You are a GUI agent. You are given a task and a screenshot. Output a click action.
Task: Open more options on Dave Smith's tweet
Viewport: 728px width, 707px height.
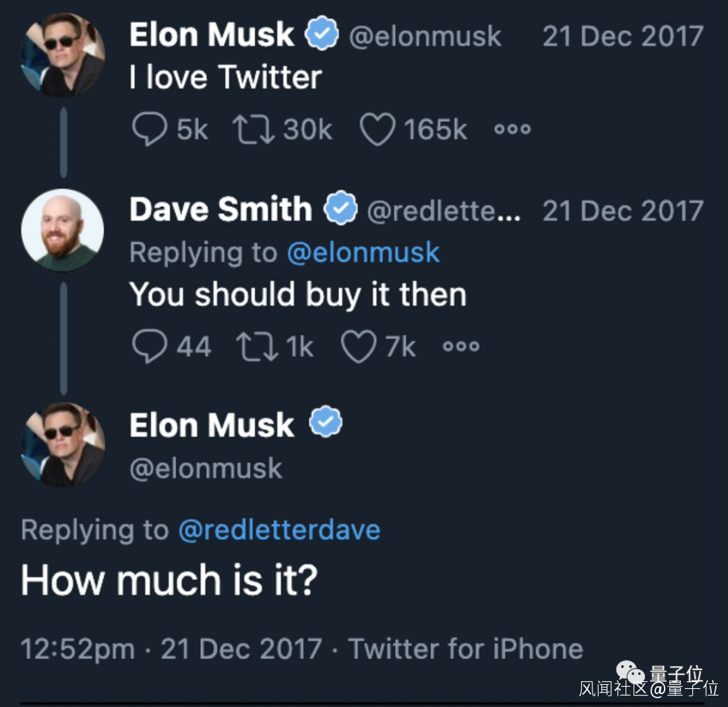(461, 346)
